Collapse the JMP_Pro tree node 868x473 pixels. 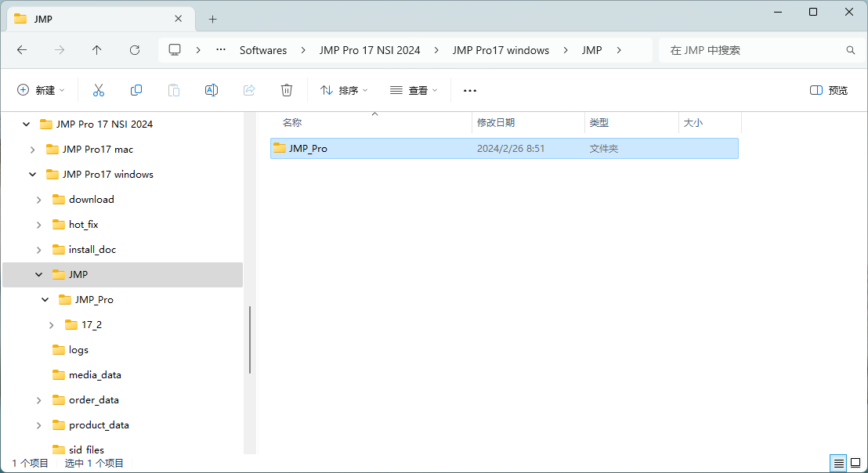(x=45, y=300)
